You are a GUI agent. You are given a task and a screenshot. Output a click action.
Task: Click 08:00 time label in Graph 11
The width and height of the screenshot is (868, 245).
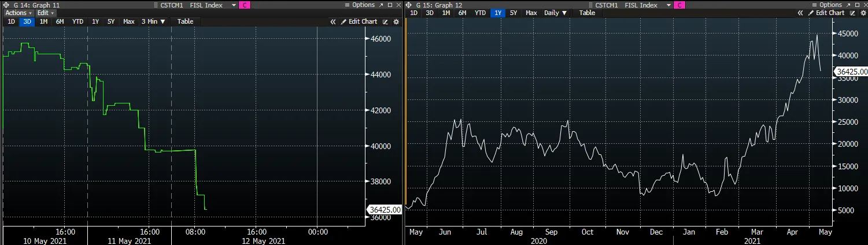pos(195,232)
